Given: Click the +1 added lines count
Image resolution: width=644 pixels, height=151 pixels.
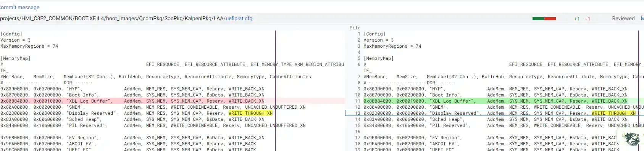Looking at the screenshot, I should [x=577, y=19].
